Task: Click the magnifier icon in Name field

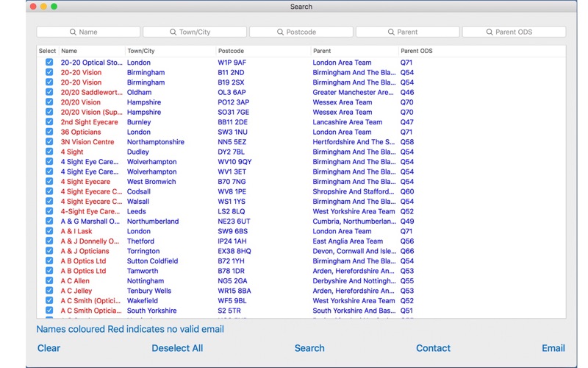Action: (x=73, y=32)
